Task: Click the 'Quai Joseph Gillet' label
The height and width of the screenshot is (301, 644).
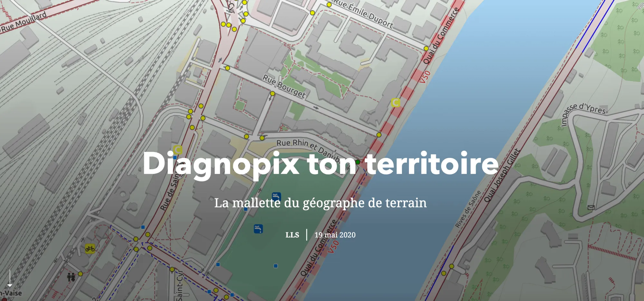Action: tap(502, 175)
